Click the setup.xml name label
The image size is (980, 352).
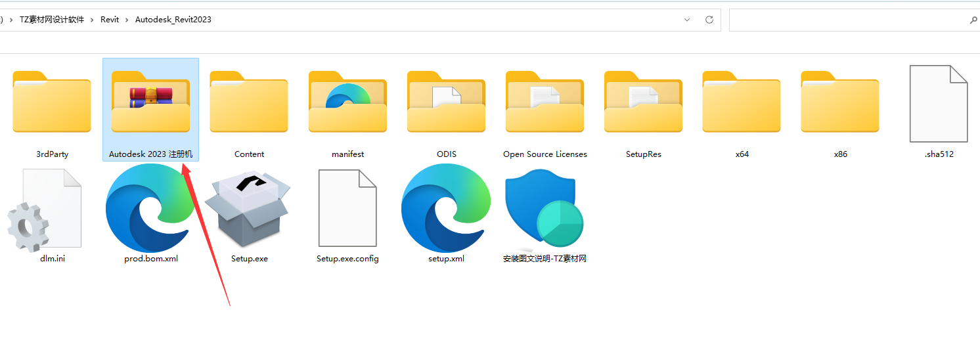(x=446, y=259)
